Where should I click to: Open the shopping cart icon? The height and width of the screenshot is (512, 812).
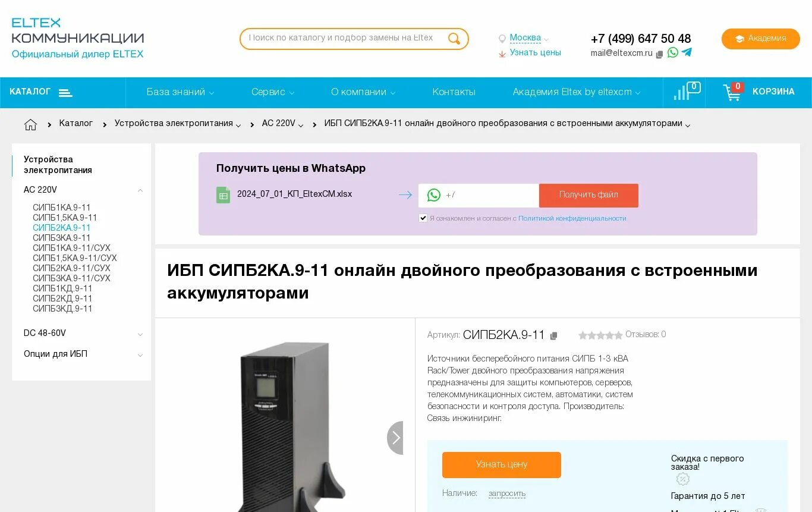point(732,93)
